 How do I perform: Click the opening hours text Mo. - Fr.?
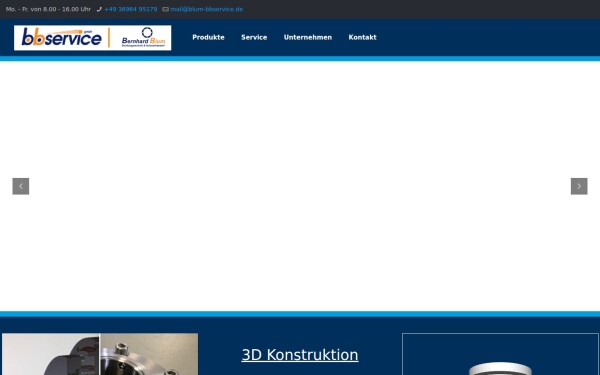pos(48,9)
